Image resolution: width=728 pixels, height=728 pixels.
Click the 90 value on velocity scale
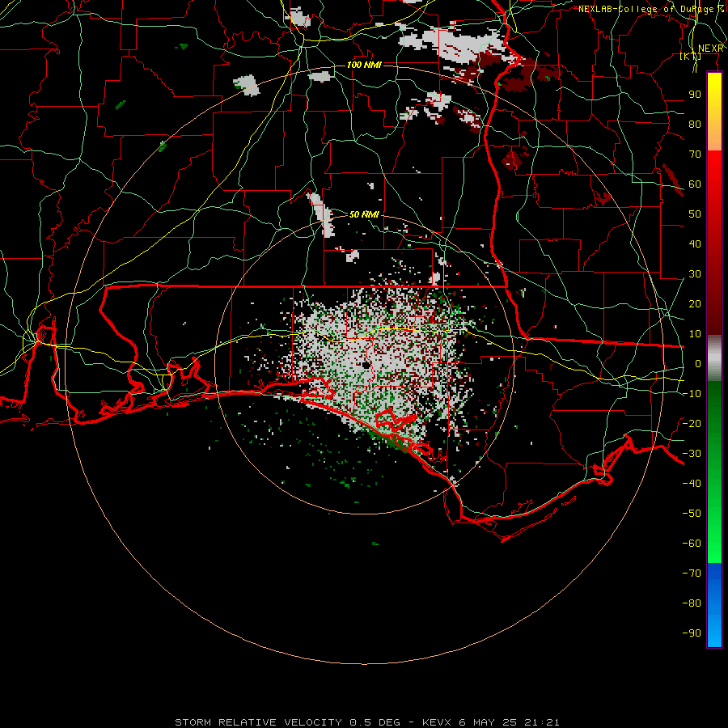pos(695,95)
